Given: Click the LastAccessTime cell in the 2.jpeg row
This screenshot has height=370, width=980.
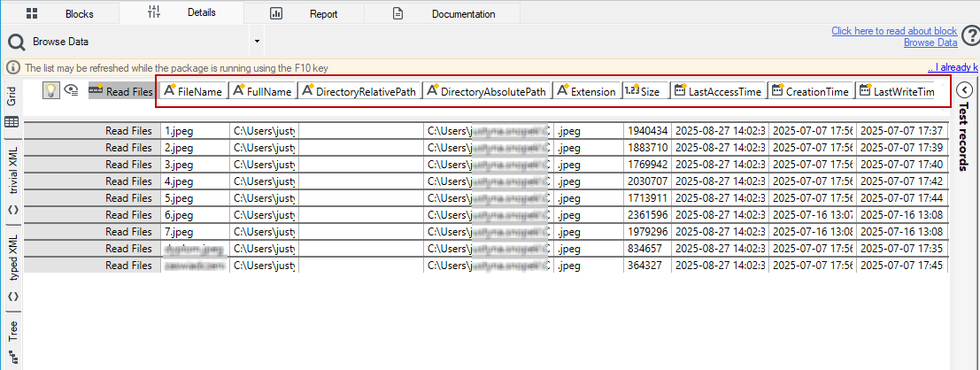Looking at the screenshot, I should click(x=720, y=148).
